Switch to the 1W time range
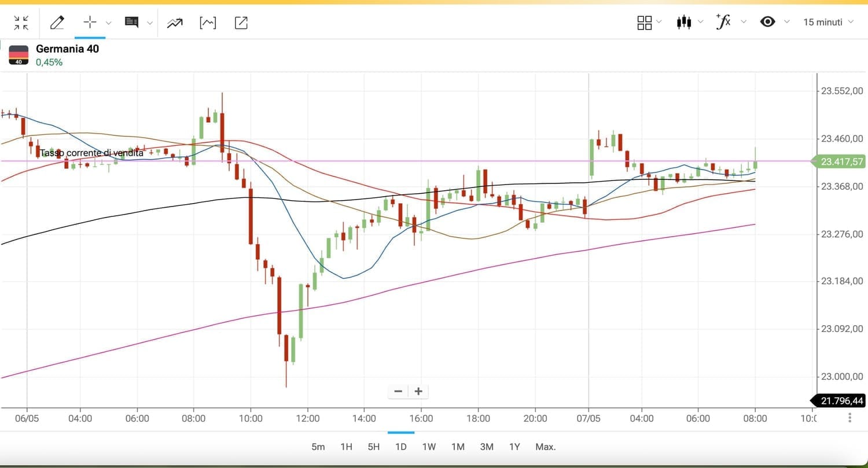 click(429, 447)
